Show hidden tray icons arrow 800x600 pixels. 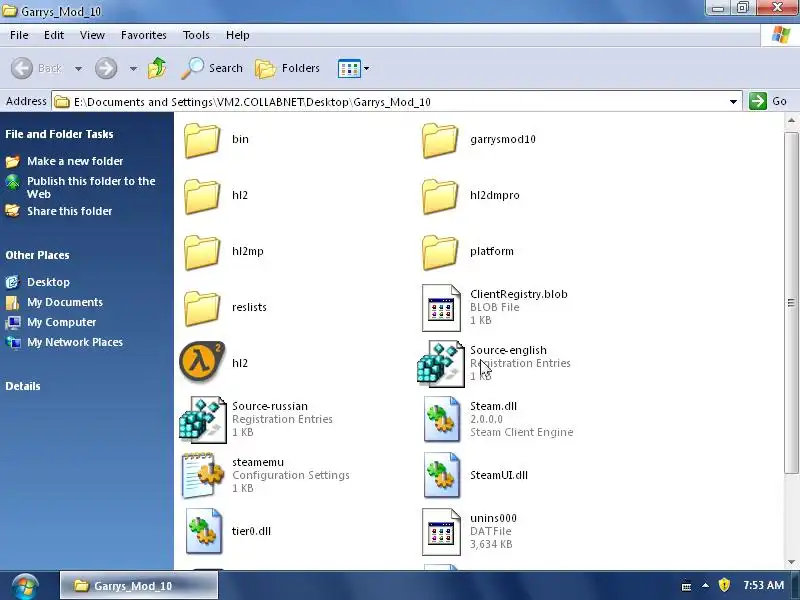click(706, 585)
